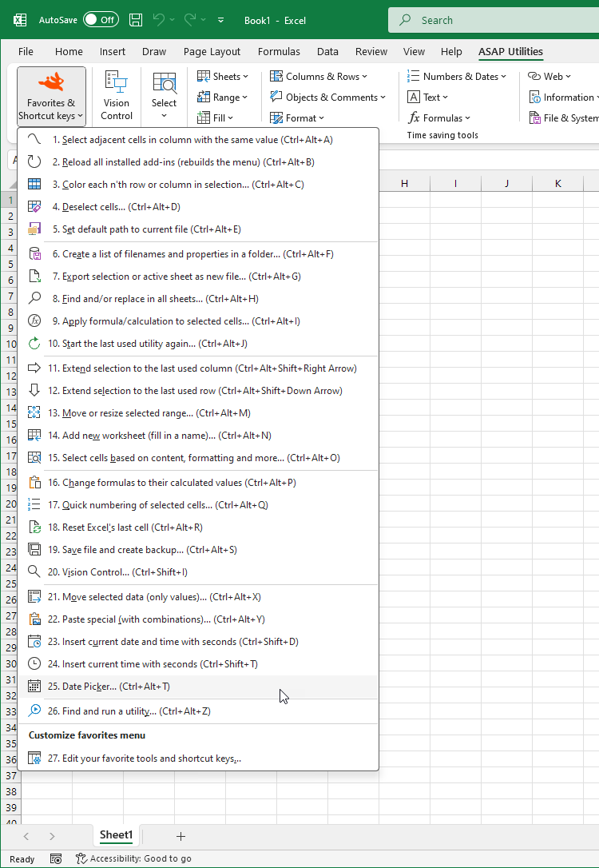
Task: Click the Deselect cells icon
Action: [34, 207]
